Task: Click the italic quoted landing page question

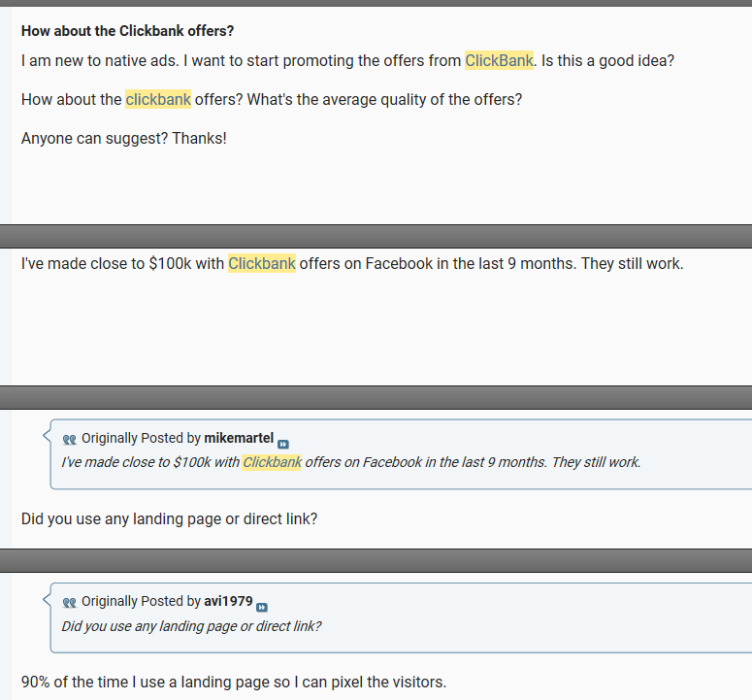Action: tap(191, 625)
